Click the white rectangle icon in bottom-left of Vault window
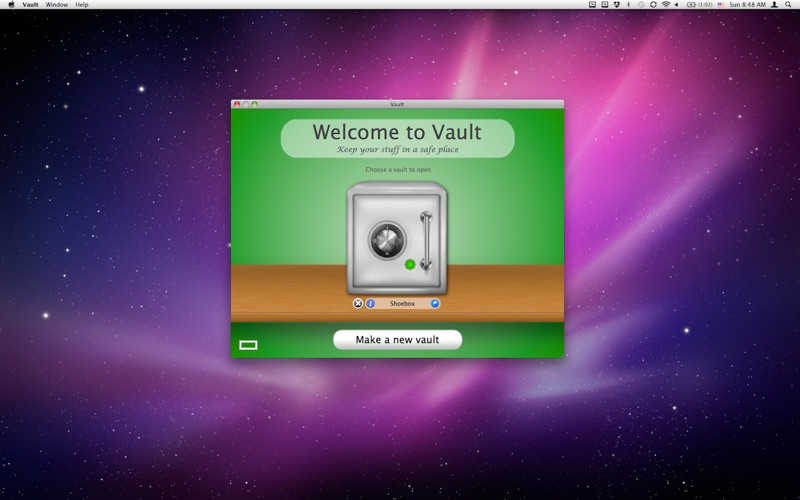Screen dimensions: 800x500 click(248, 345)
